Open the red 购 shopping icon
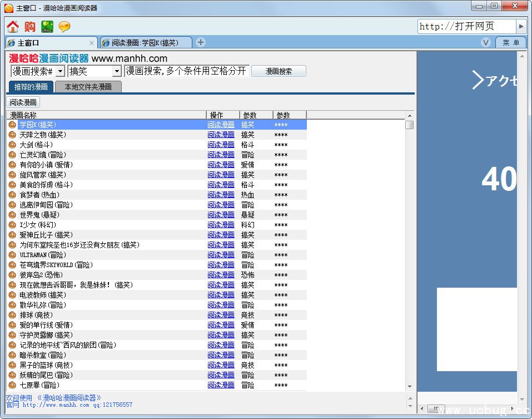532x419 pixels. pyautogui.click(x=30, y=27)
